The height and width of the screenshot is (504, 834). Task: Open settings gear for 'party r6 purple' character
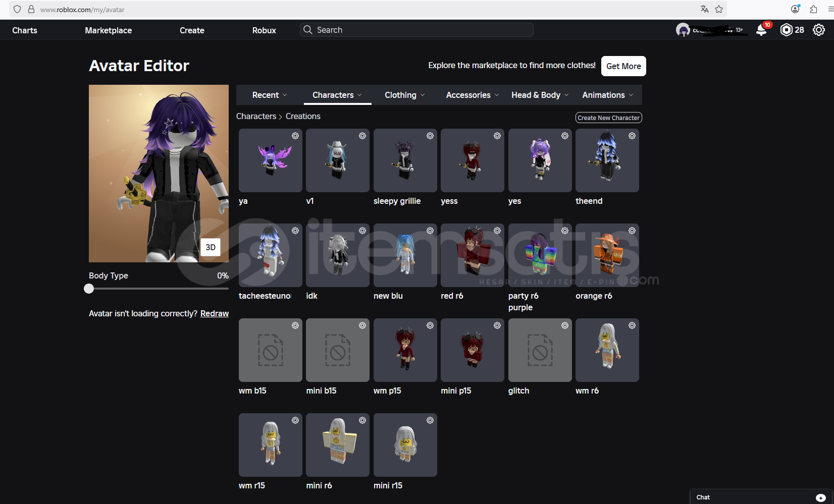(x=565, y=231)
